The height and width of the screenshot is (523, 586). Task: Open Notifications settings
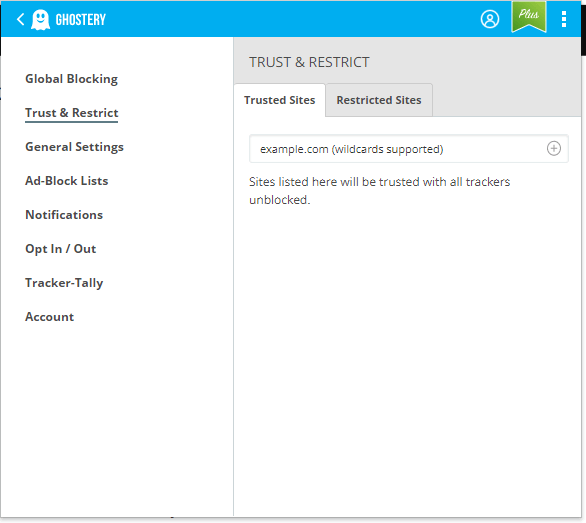64,215
